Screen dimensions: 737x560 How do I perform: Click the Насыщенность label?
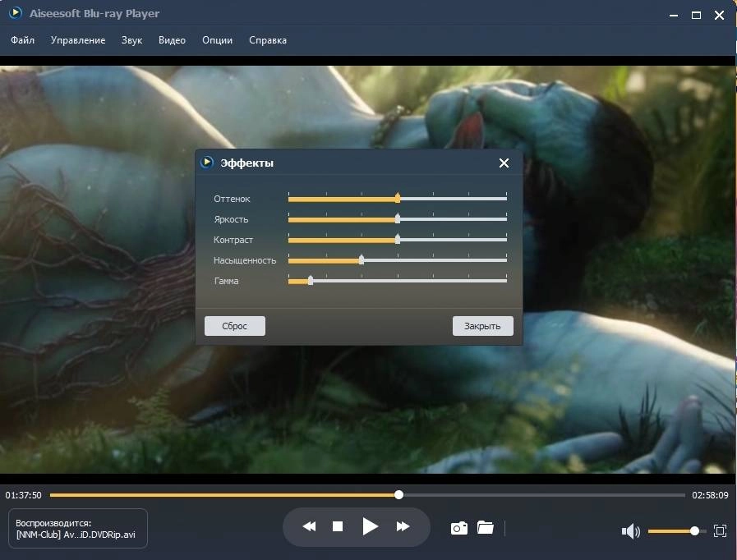245,260
